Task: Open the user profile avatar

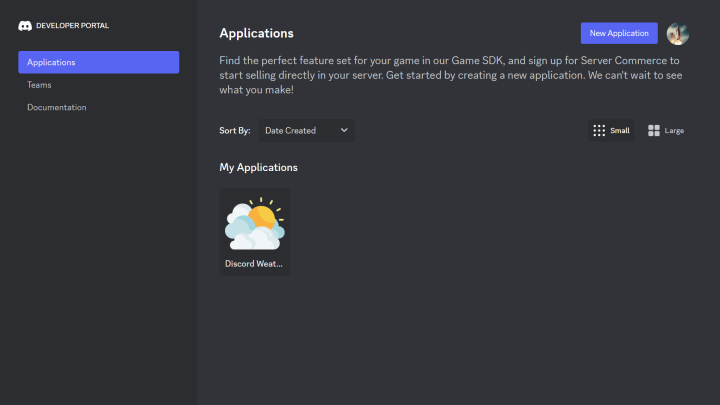Action: pyautogui.click(x=678, y=34)
